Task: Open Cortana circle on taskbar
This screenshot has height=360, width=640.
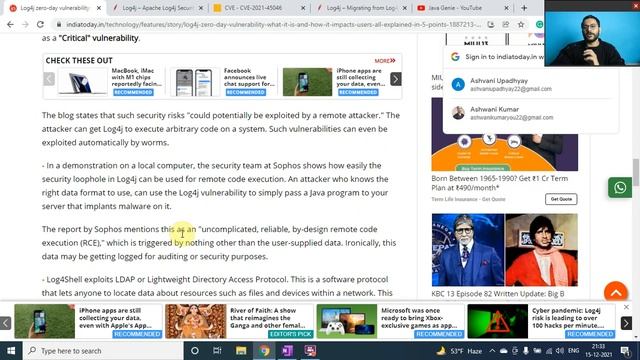Action: [x=195, y=351]
